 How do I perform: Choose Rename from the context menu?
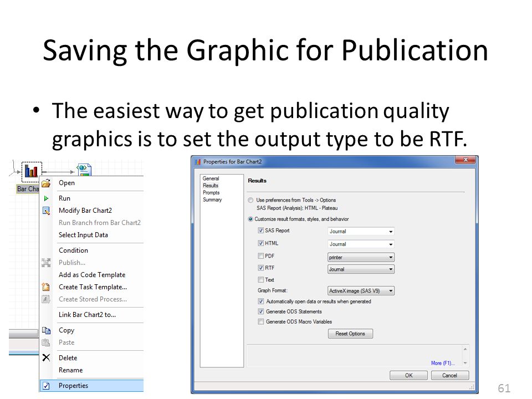[91, 370]
